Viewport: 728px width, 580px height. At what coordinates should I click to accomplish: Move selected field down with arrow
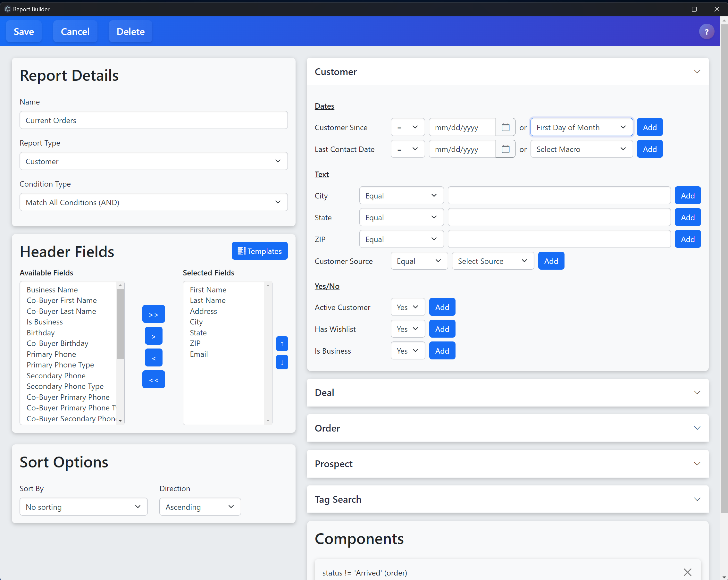click(x=281, y=362)
